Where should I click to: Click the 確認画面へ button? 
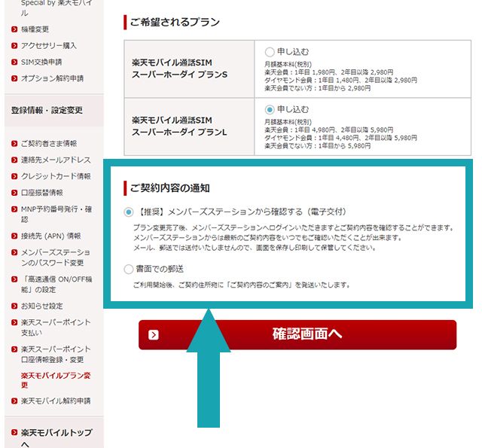click(297, 334)
